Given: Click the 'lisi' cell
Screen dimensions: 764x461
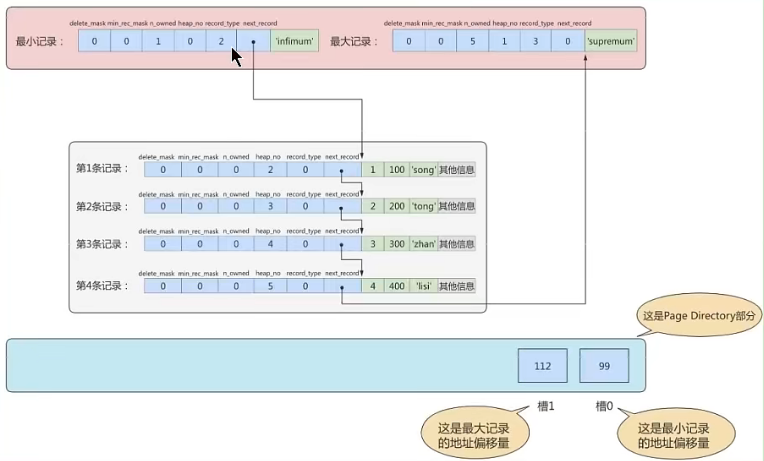Looking at the screenshot, I should [423, 286].
